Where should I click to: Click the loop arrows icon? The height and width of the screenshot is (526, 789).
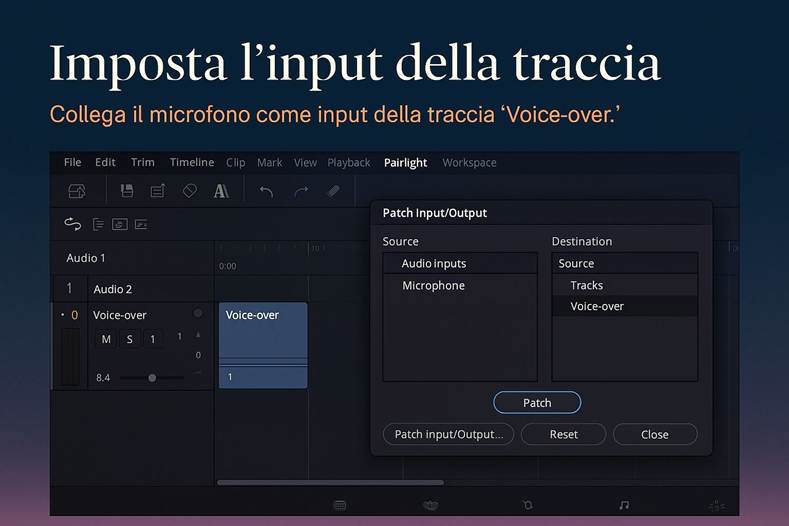tap(73, 224)
